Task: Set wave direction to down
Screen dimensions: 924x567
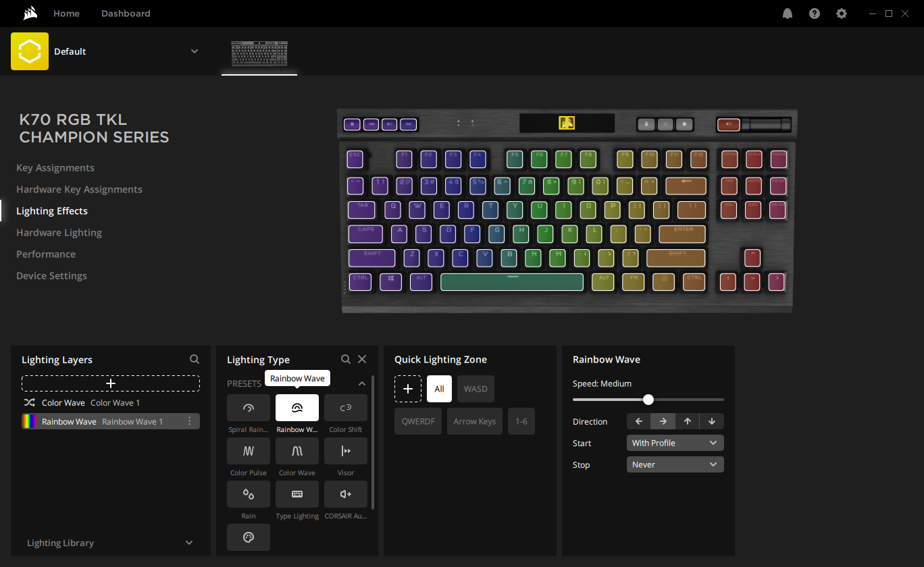Action: click(x=712, y=421)
